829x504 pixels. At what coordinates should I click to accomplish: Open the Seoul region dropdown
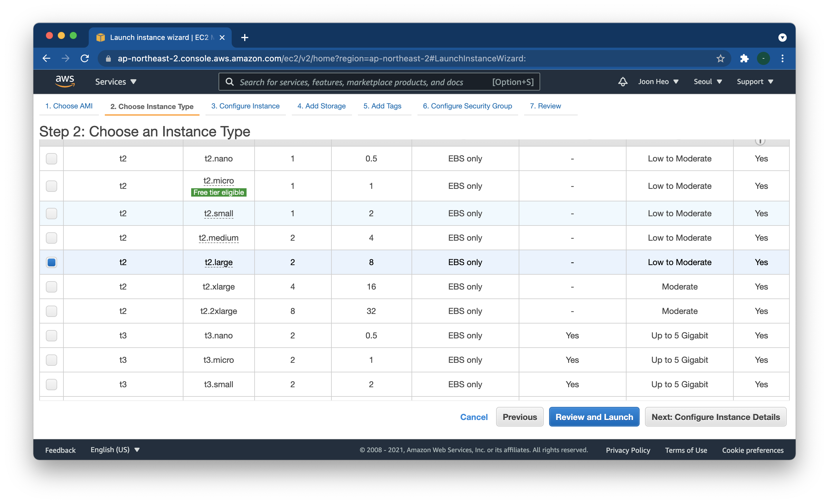tap(708, 81)
